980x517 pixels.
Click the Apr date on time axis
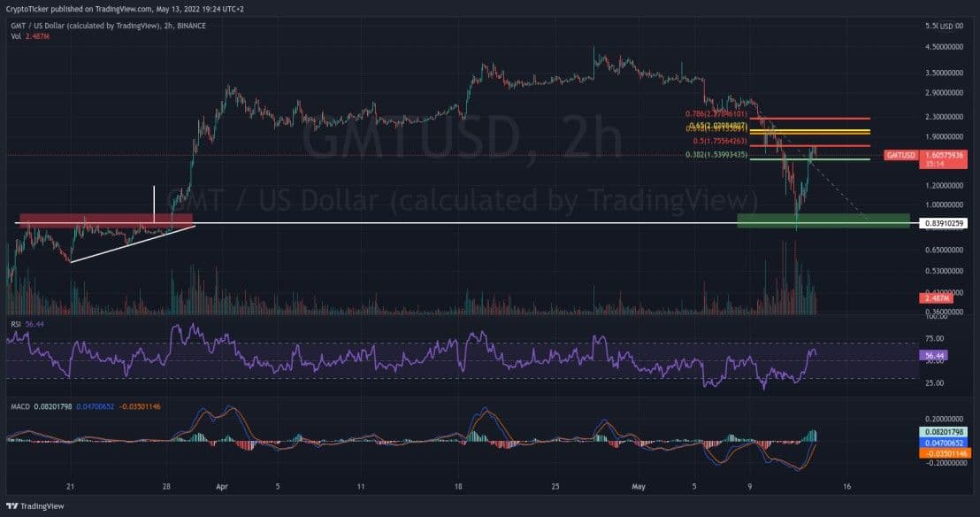[x=222, y=487]
